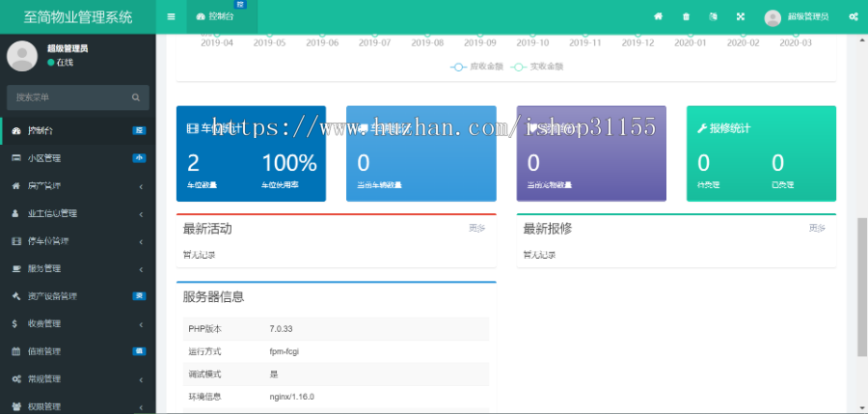The width and height of the screenshot is (868, 414).
Task: Click the film-strip icon beside 停车位管理
Action: (x=16, y=241)
